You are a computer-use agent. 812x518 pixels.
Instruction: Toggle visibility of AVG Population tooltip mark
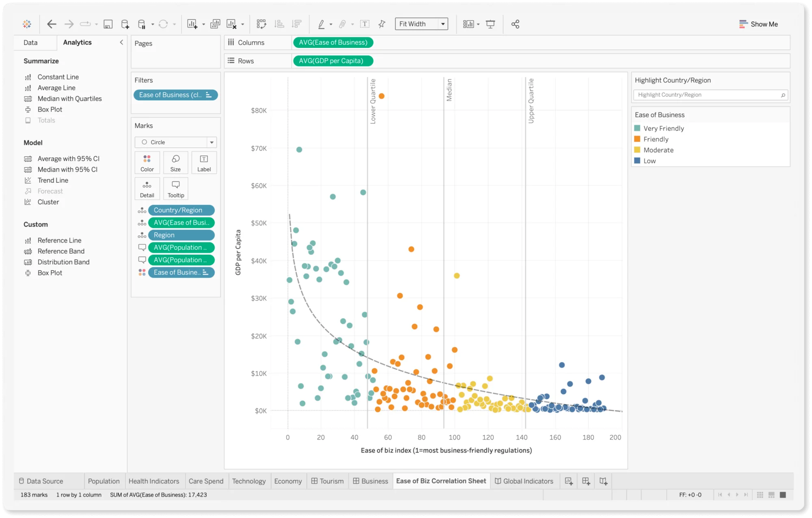[143, 247]
